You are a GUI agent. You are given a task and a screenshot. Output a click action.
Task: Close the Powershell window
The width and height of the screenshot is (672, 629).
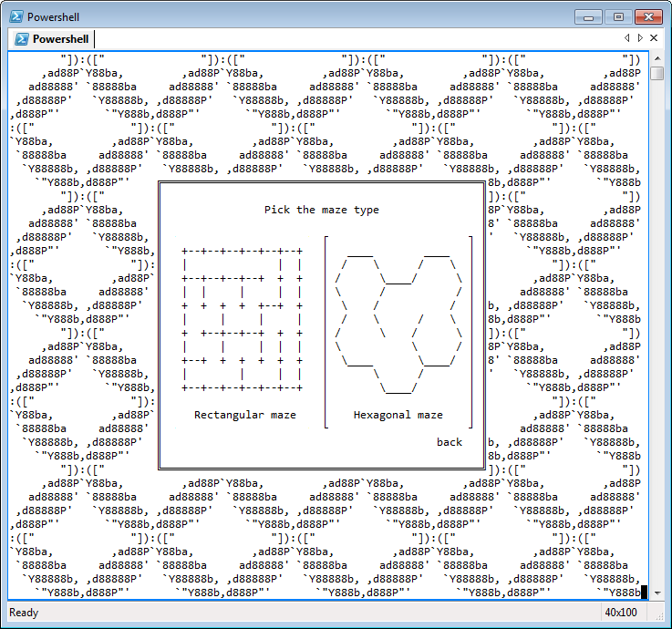[x=648, y=16]
